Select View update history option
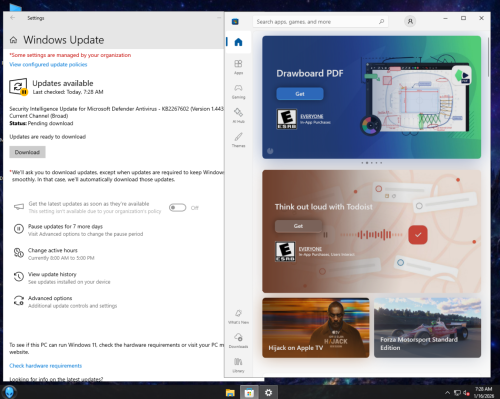This screenshot has height=399, width=500. point(52,274)
